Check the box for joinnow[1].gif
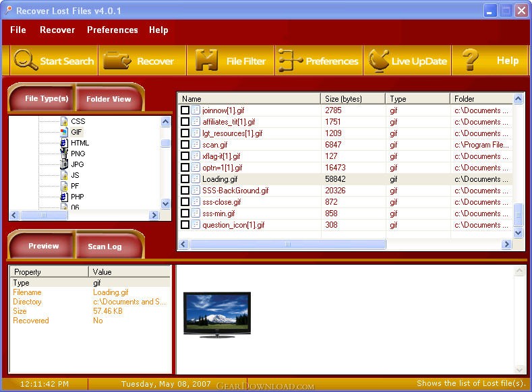This screenshot has width=532, height=392. point(185,110)
